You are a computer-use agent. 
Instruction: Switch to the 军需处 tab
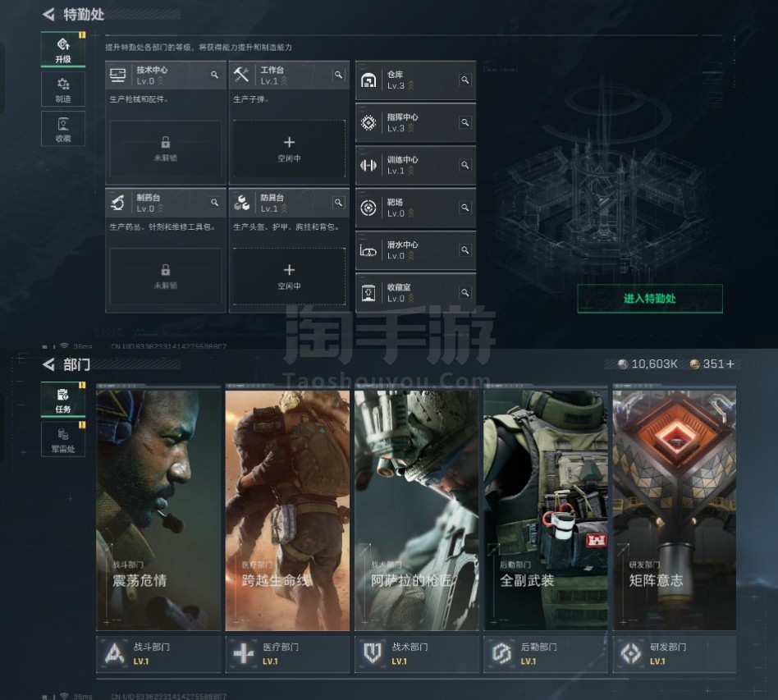63,440
